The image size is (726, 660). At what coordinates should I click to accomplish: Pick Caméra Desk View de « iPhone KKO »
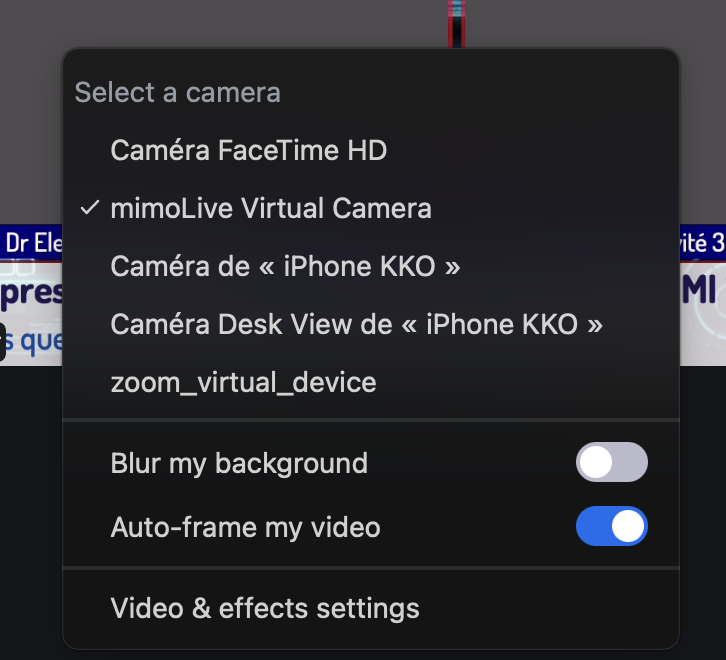[357, 325]
